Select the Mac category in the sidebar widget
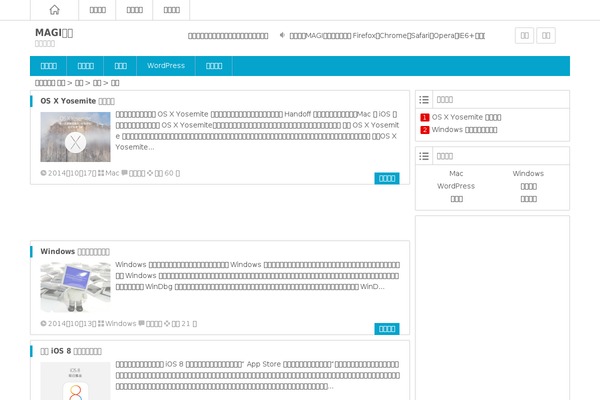Screen dimensions: 600x400 [456, 173]
